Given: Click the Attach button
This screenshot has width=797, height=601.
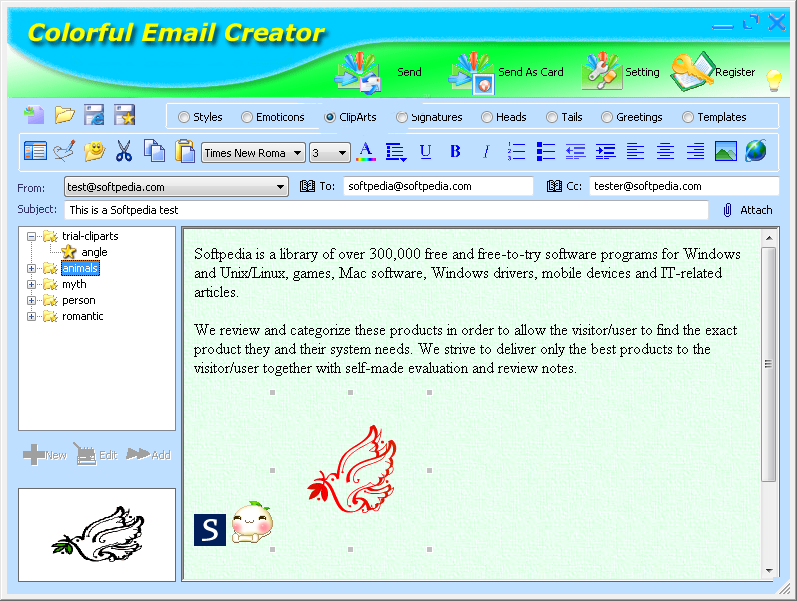Looking at the screenshot, I should point(748,210).
